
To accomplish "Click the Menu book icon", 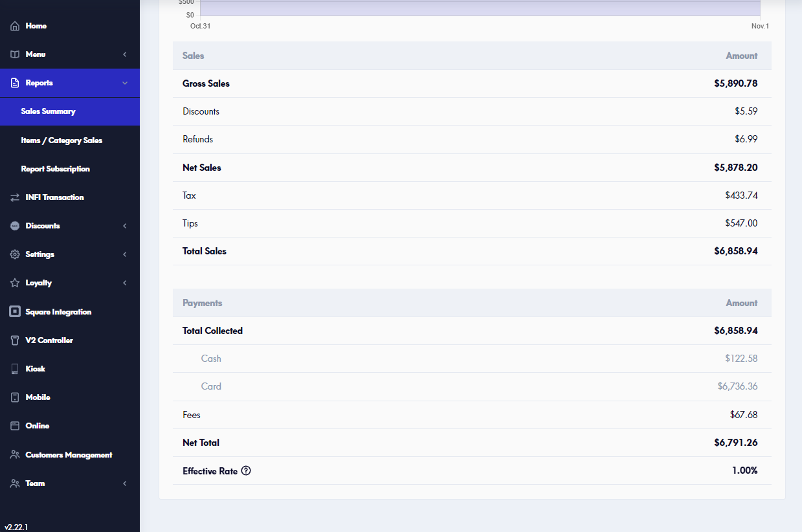I will tap(15, 55).
